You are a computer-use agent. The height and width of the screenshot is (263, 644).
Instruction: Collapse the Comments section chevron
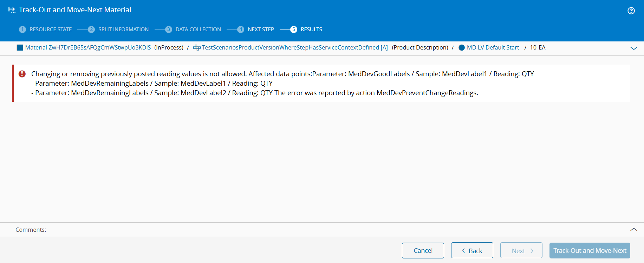634,229
